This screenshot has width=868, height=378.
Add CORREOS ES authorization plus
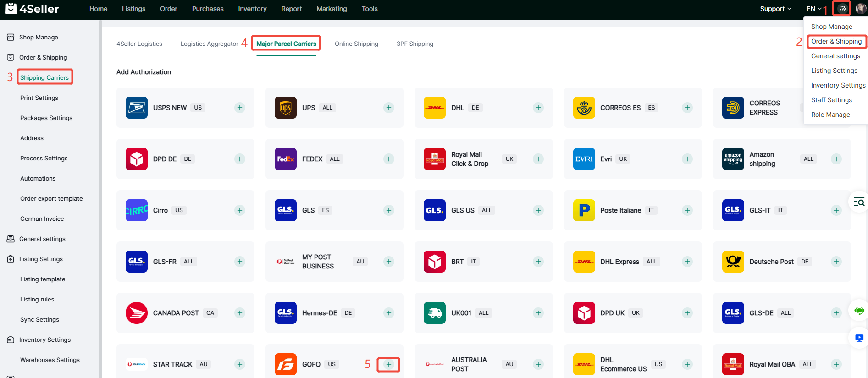coord(687,108)
